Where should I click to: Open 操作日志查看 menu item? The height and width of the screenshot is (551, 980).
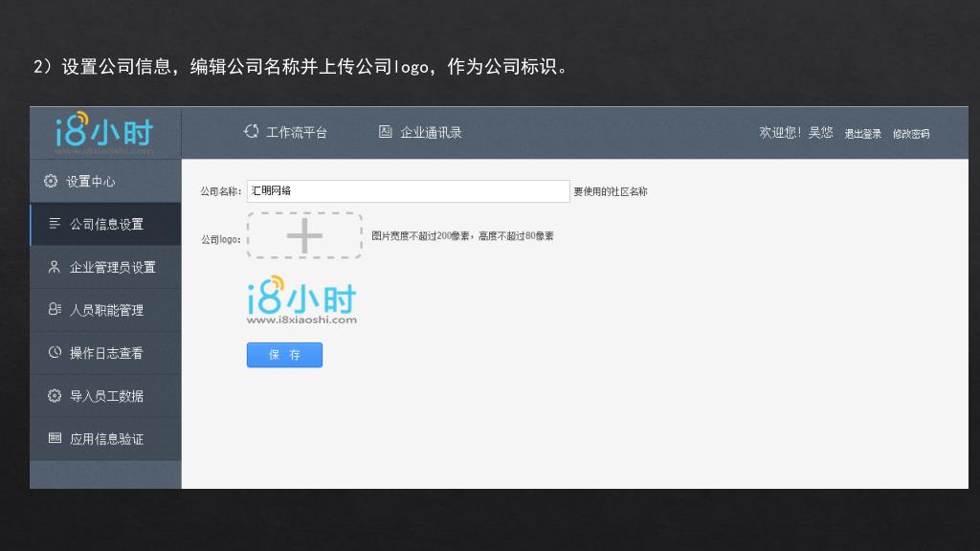[x=105, y=353]
